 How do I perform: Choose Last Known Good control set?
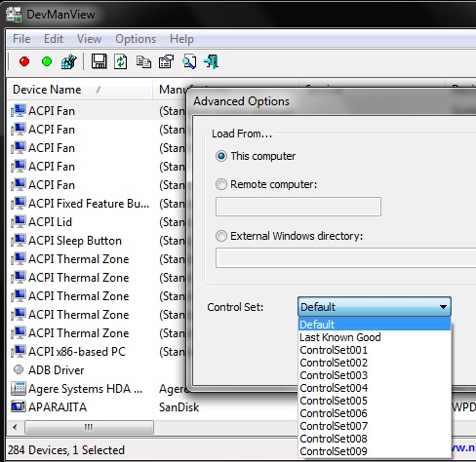click(x=375, y=337)
